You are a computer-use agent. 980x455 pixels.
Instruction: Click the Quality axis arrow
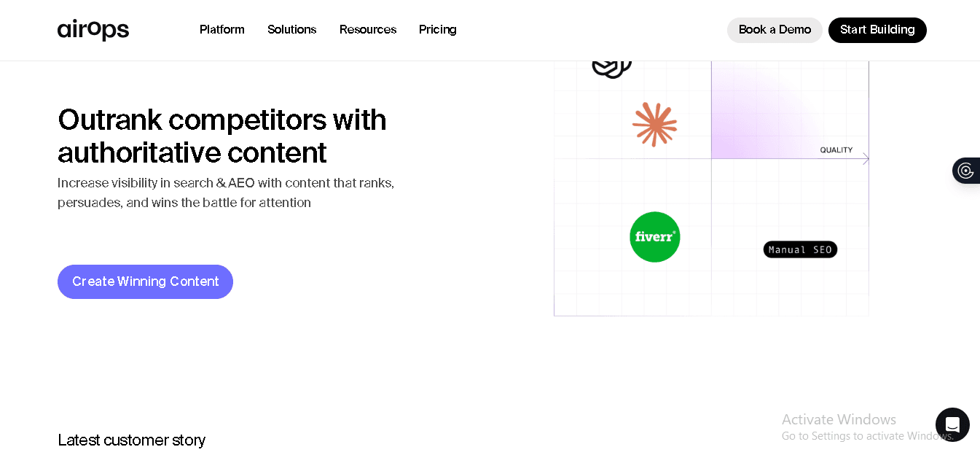(865, 159)
